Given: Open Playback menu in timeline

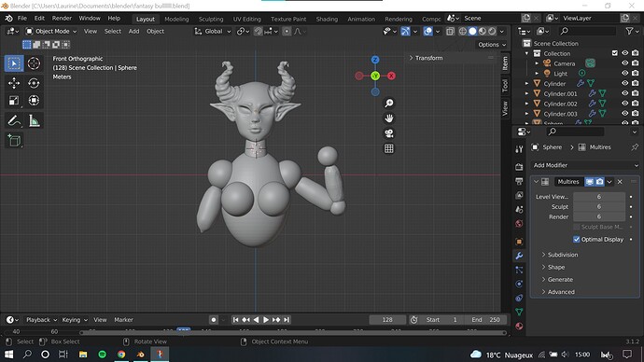Looking at the screenshot, I should click(x=41, y=320).
